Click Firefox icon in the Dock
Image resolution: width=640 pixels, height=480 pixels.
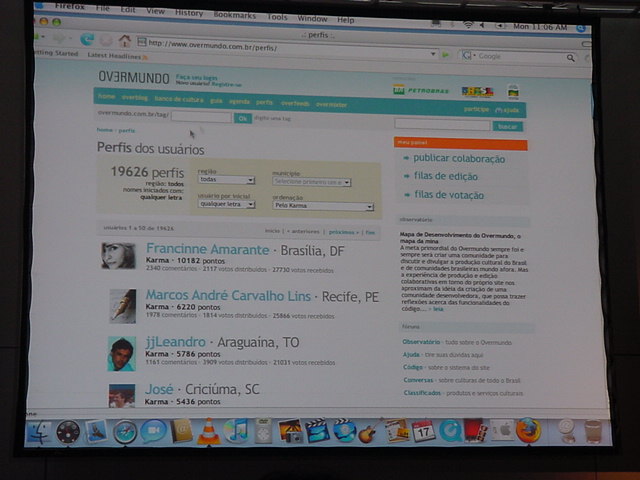click(529, 430)
